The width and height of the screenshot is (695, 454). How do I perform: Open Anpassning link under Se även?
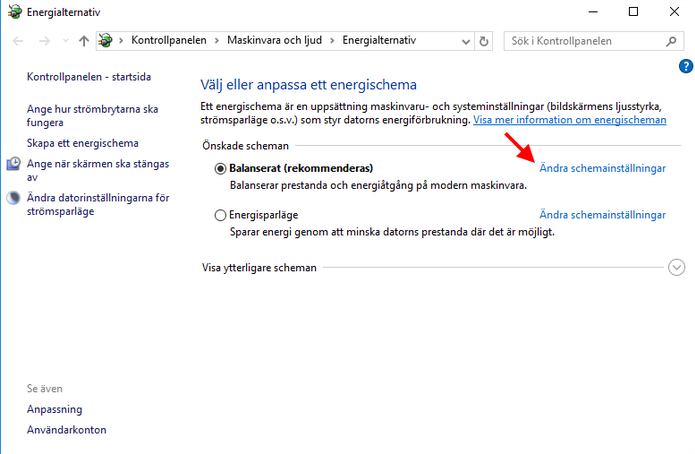(55, 409)
